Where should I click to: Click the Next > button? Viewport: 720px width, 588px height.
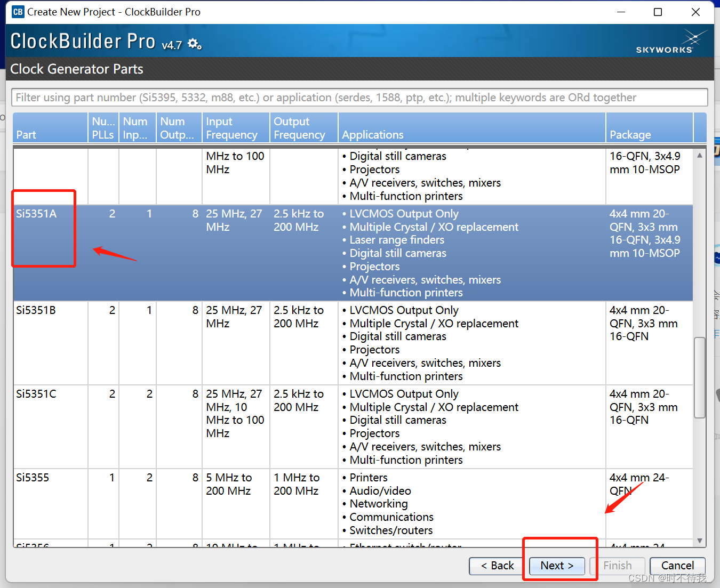point(557,566)
